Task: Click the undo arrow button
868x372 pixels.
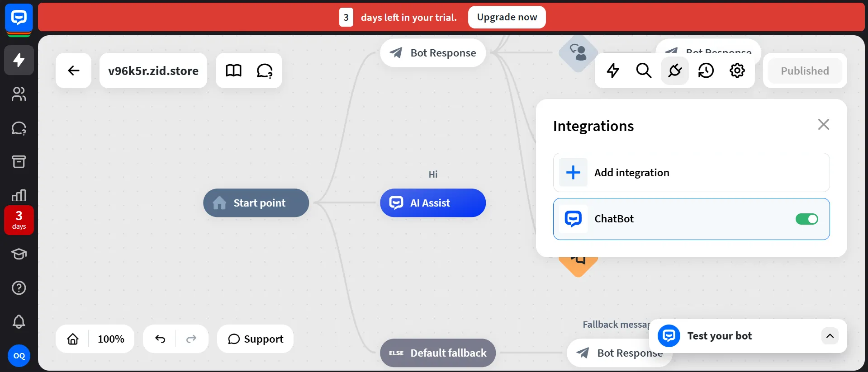Action: (x=160, y=339)
